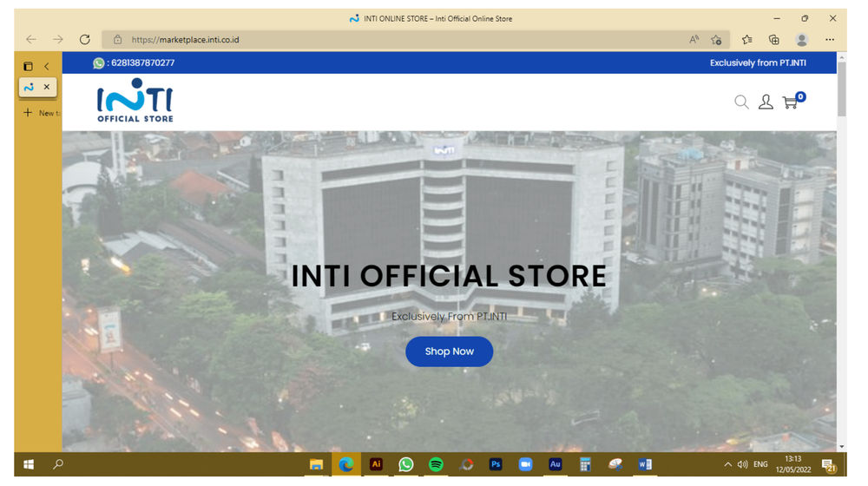Click the WhatsApp icon beside phone number
The width and height of the screenshot is (868, 486).
coord(99,63)
